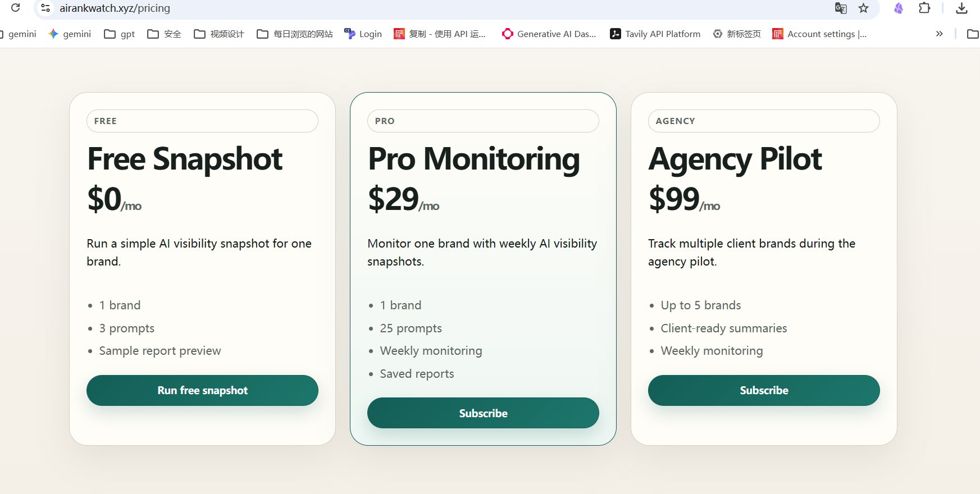This screenshot has height=494, width=980.
Task: Open the Google Translate page icon
Action: pyautogui.click(x=841, y=8)
